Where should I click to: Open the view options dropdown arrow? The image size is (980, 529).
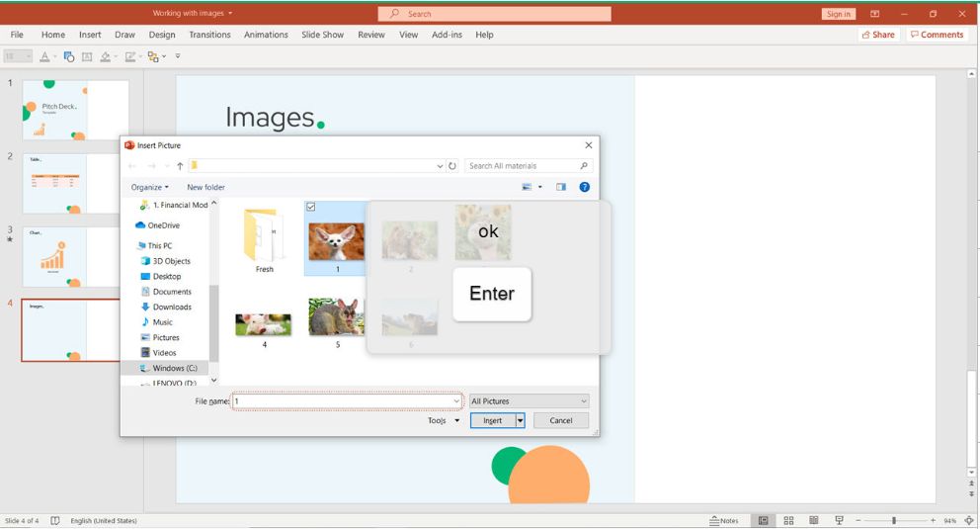tap(540, 187)
